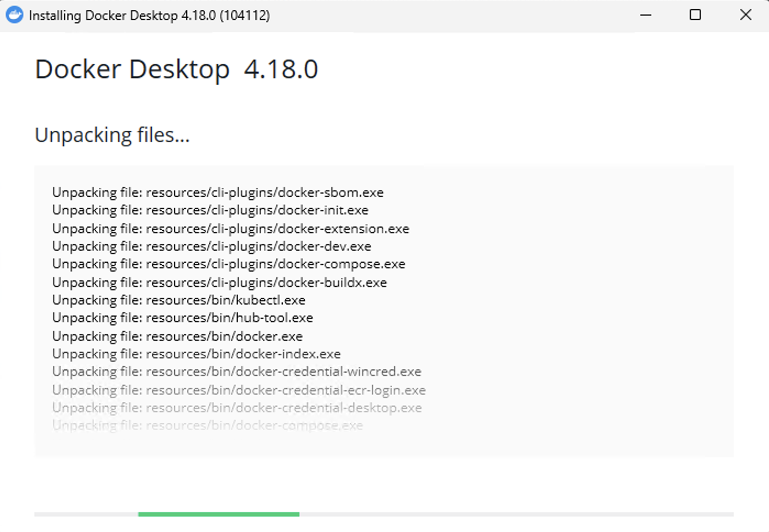Select the docker-buildx.exe log line
Screen dimensions: 769x532
click(x=219, y=282)
